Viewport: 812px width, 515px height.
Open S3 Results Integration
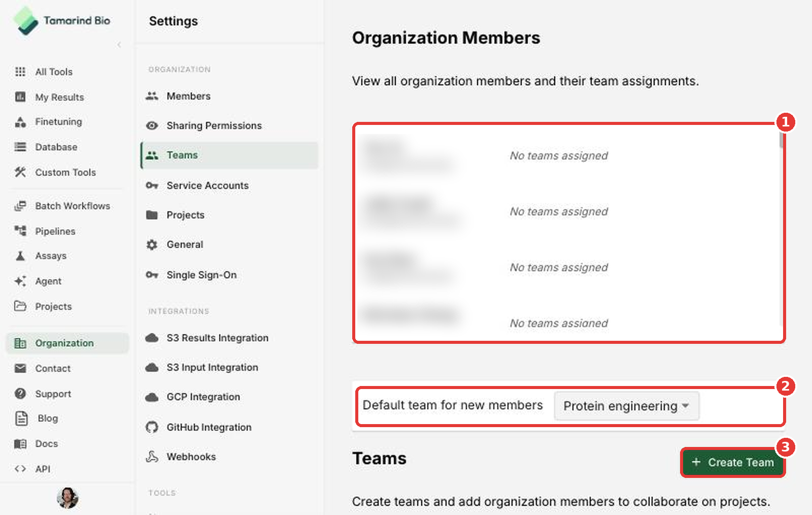click(229, 338)
